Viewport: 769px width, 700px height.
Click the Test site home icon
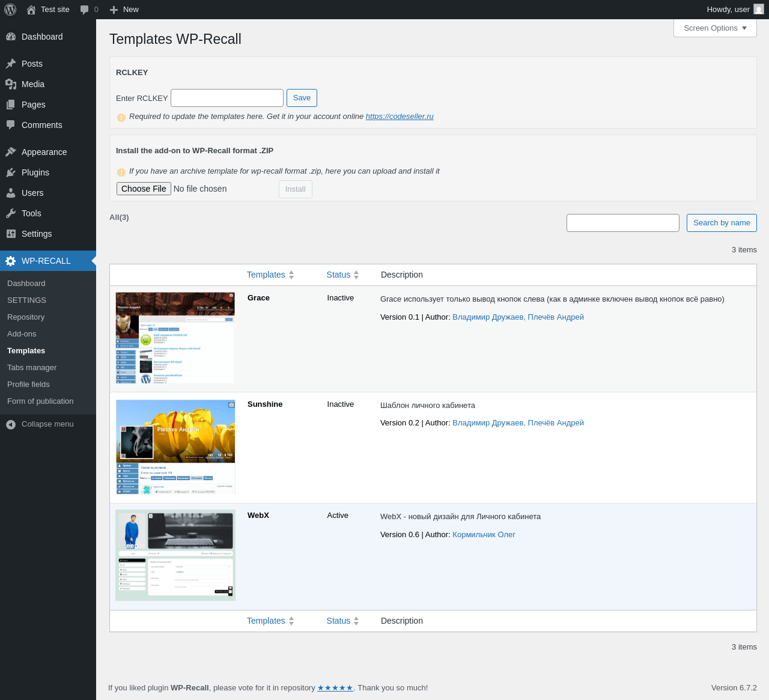(31, 10)
